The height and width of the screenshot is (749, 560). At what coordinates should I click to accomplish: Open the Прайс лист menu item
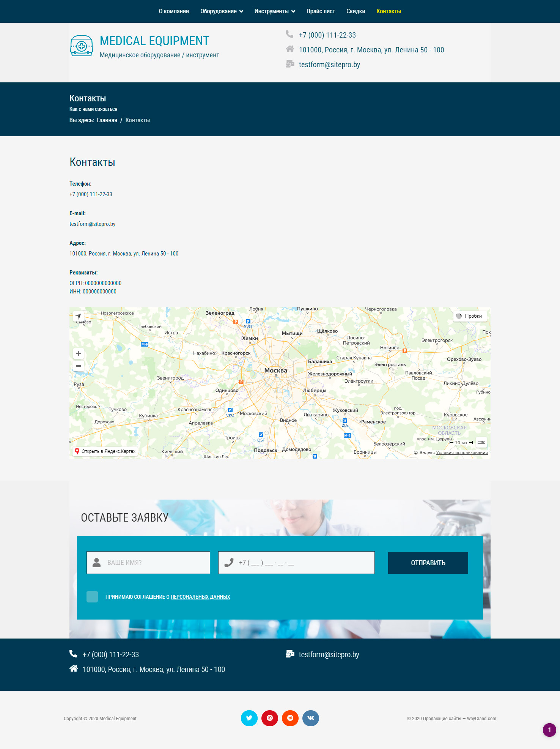[321, 11]
